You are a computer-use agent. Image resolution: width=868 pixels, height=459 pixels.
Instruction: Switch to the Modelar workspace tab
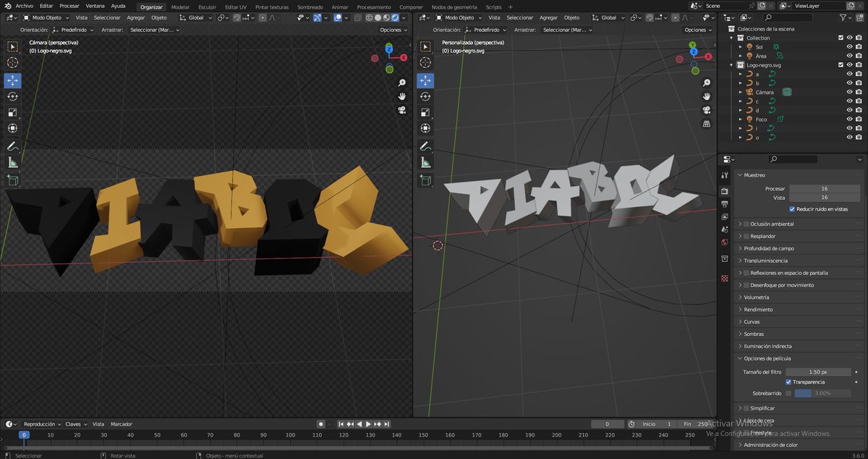180,7
